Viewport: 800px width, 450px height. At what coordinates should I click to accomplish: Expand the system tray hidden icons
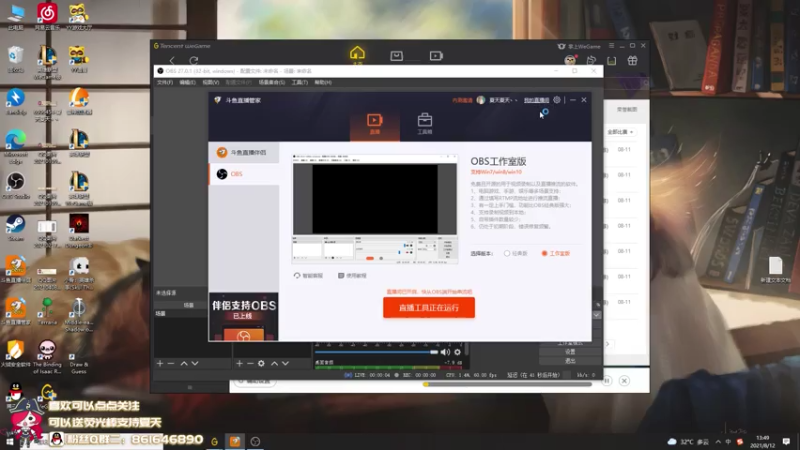pyautogui.click(x=718, y=442)
